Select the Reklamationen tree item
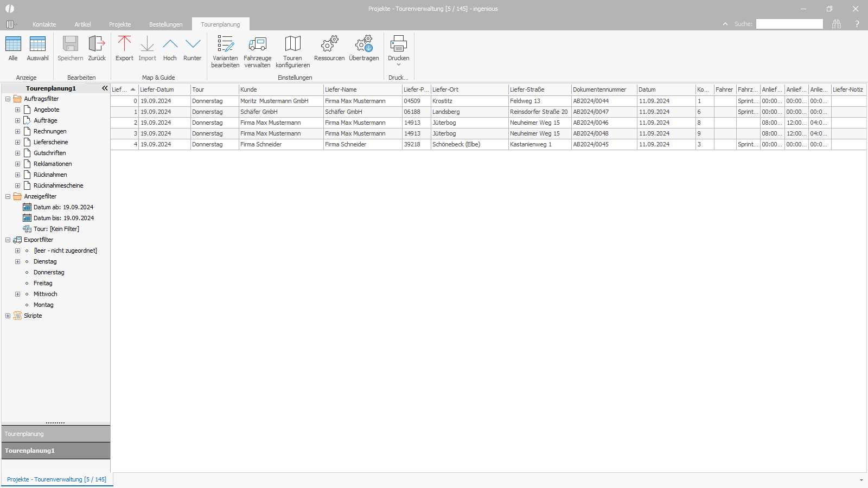This screenshot has width=868, height=488. click(x=53, y=164)
